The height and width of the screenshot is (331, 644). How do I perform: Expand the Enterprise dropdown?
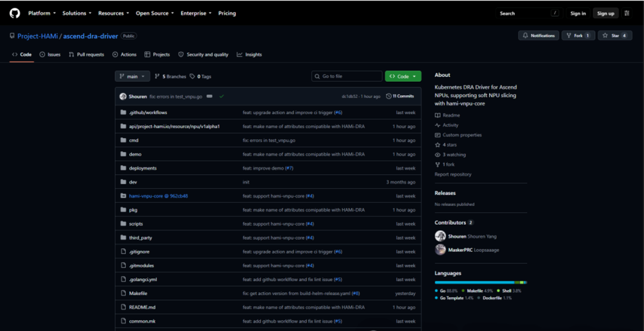[x=196, y=13]
